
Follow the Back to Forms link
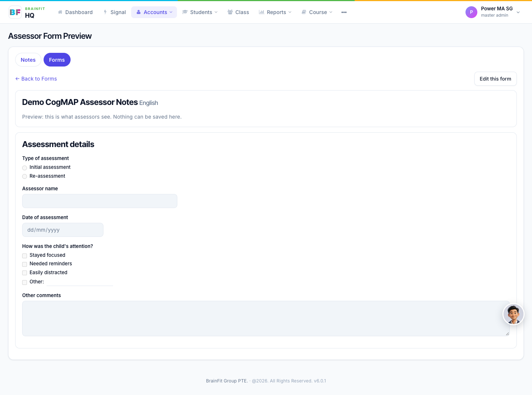tap(36, 79)
